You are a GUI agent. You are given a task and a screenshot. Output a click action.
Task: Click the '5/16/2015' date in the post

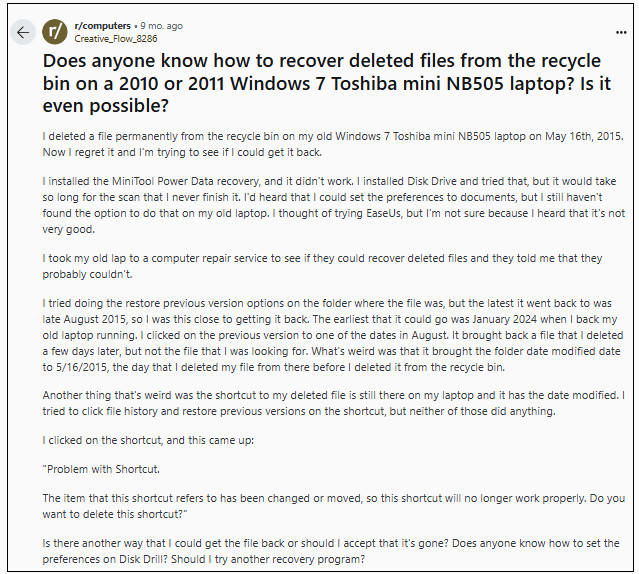tap(82, 367)
